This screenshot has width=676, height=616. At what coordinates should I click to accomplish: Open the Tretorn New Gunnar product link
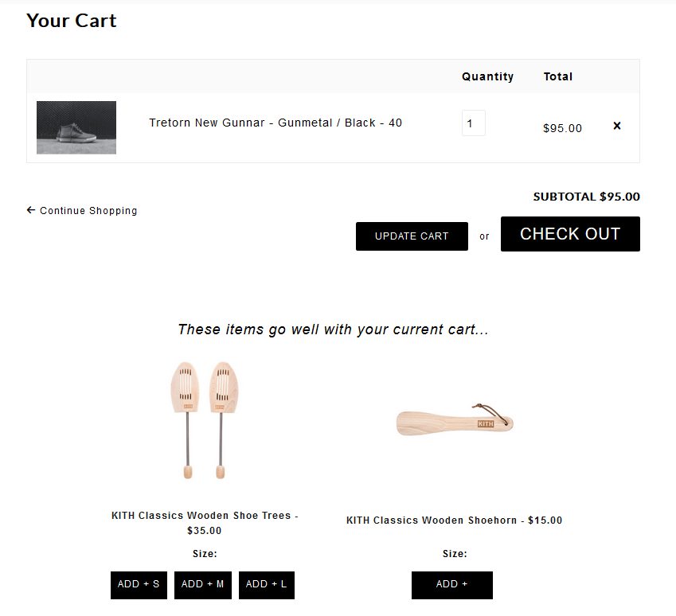coord(275,123)
